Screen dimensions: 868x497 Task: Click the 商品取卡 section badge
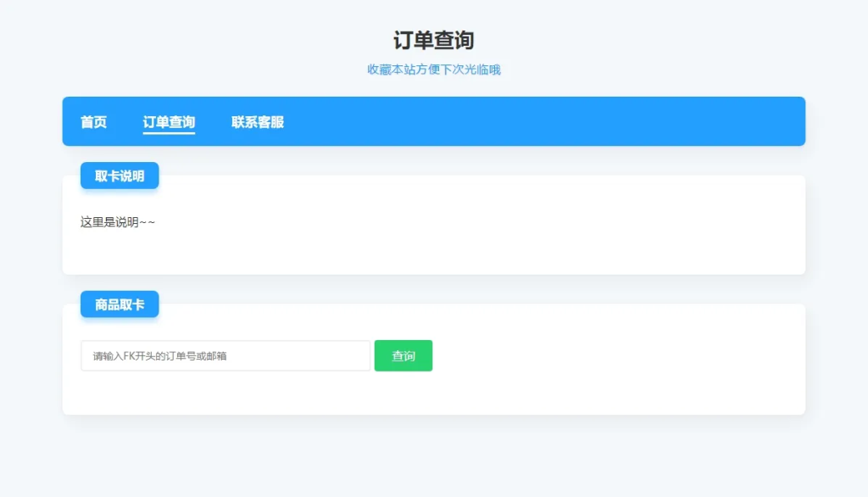tap(120, 304)
